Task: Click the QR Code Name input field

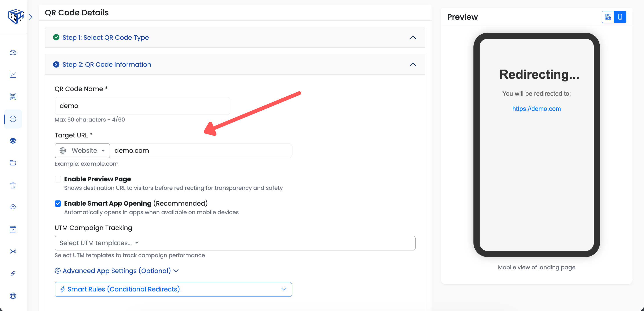Action: pyautogui.click(x=142, y=106)
